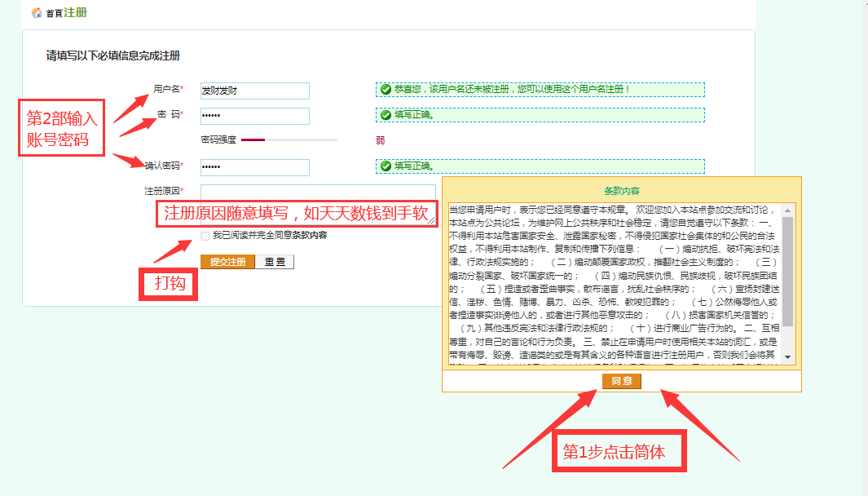Click the 同意 button under the terms

(622, 381)
